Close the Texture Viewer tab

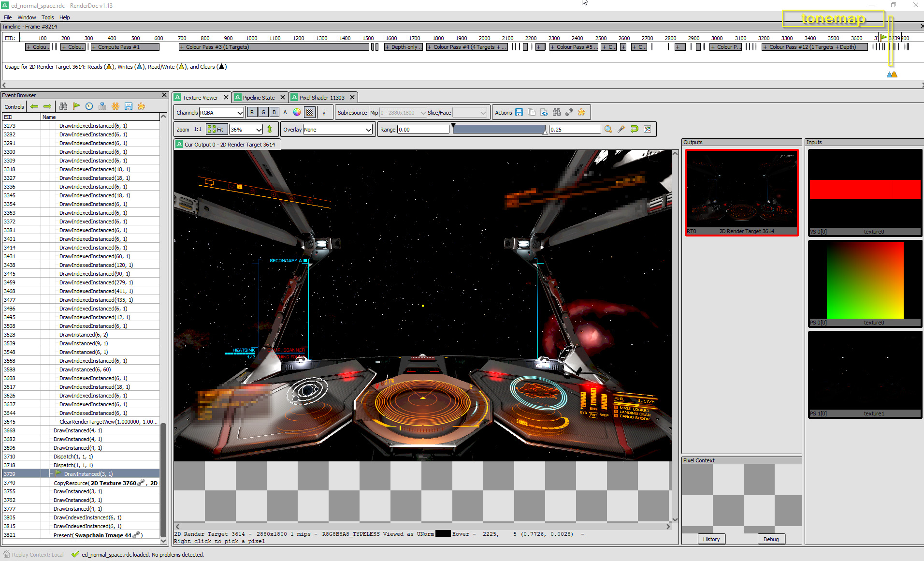point(226,97)
